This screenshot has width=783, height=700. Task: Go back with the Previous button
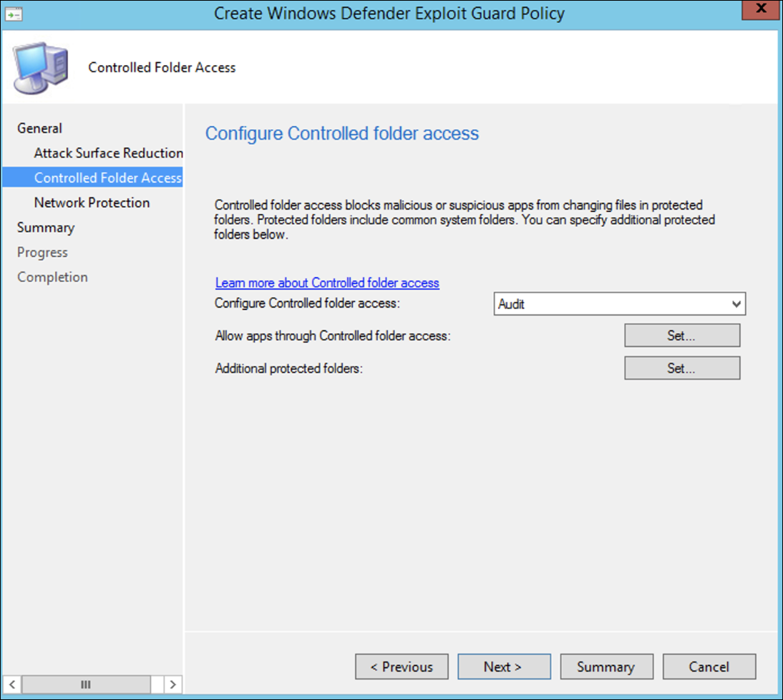point(402,666)
